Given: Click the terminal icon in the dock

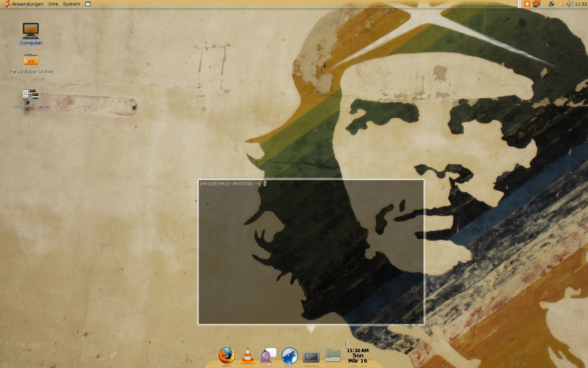Looking at the screenshot, I should pyautogui.click(x=311, y=357).
